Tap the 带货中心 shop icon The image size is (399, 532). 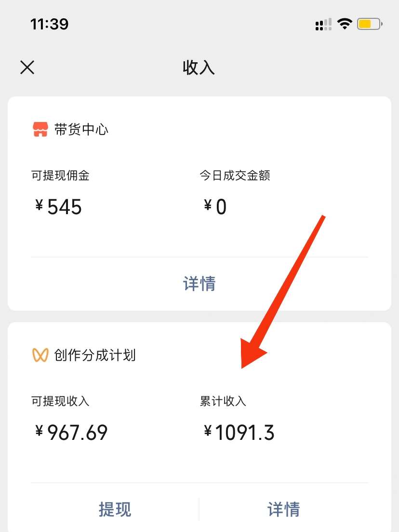click(x=40, y=129)
